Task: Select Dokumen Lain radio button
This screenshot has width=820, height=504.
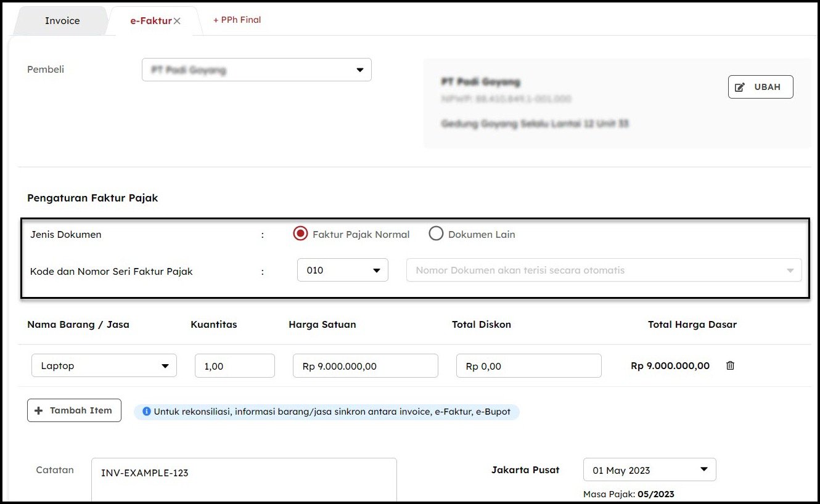Action: (436, 234)
